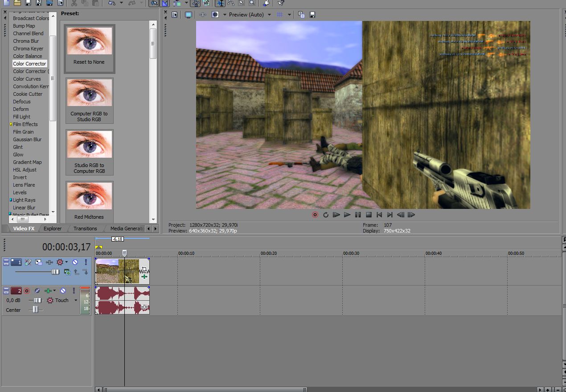Choose the Computer RGB to Studio RGB preset
This screenshot has height=392, width=566.
coord(89,101)
